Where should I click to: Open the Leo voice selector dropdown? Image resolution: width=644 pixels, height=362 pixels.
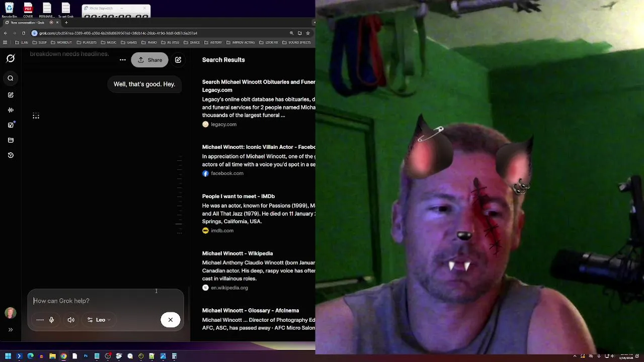[99, 320]
